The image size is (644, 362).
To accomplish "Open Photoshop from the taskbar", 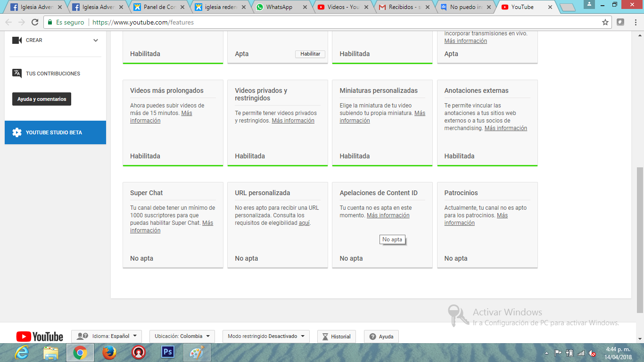I will 167,353.
